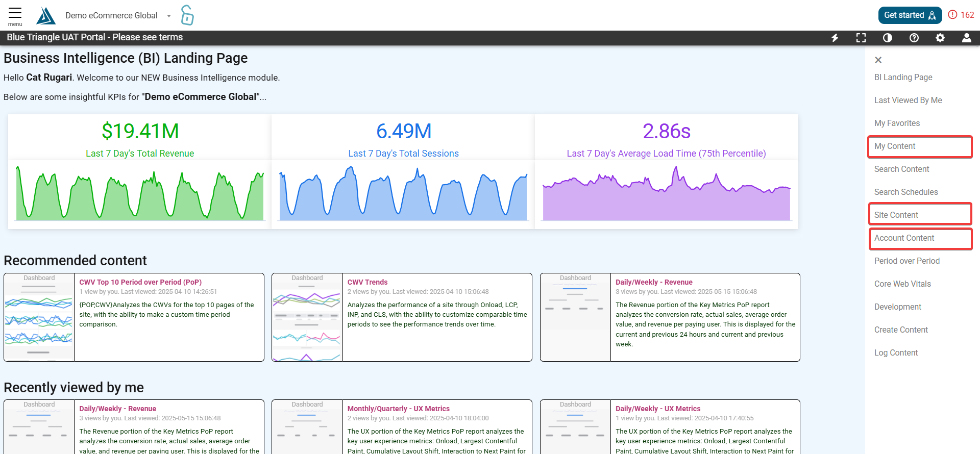The height and width of the screenshot is (454, 980).
Task: Click the green Total Revenue chart
Action: pyautogui.click(x=140, y=193)
